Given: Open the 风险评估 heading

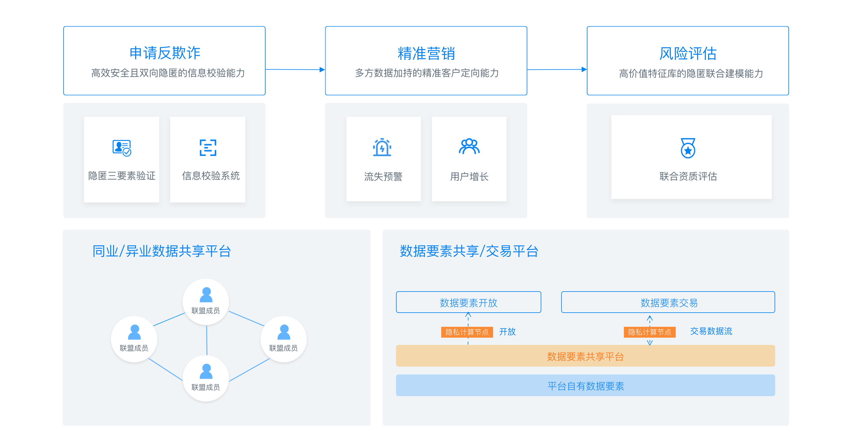Looking at the screenshot, I should [688, 53].
